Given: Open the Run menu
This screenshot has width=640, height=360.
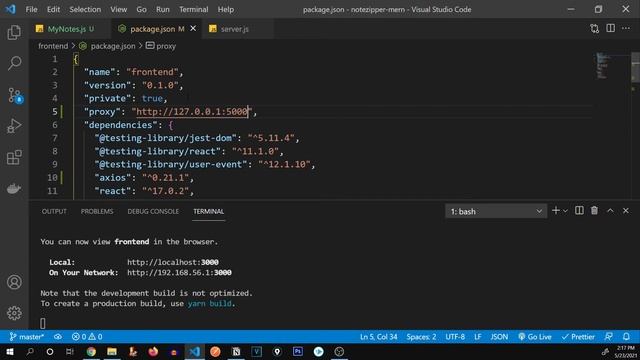Looking at the screenshot, I should (x=162, y=9).
